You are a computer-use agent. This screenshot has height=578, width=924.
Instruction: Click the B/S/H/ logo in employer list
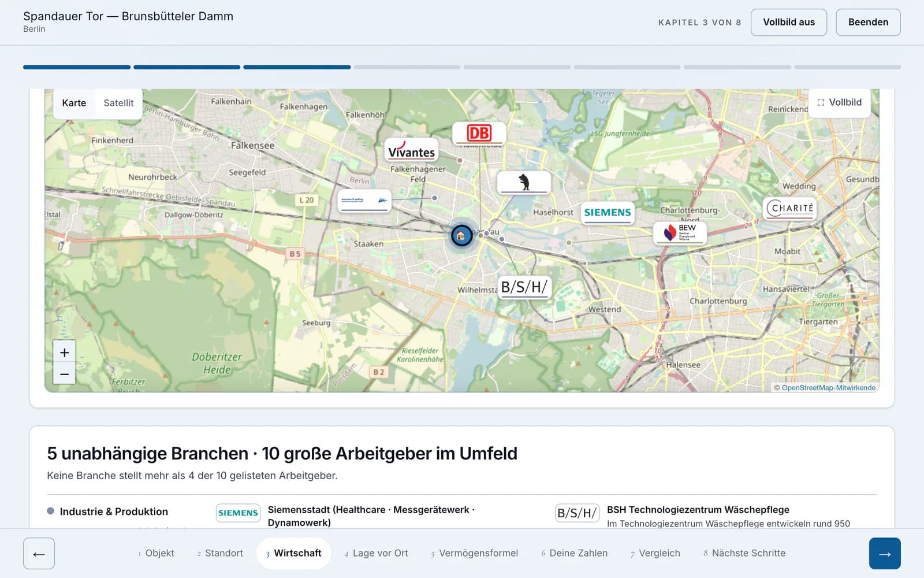click(577, 513)
